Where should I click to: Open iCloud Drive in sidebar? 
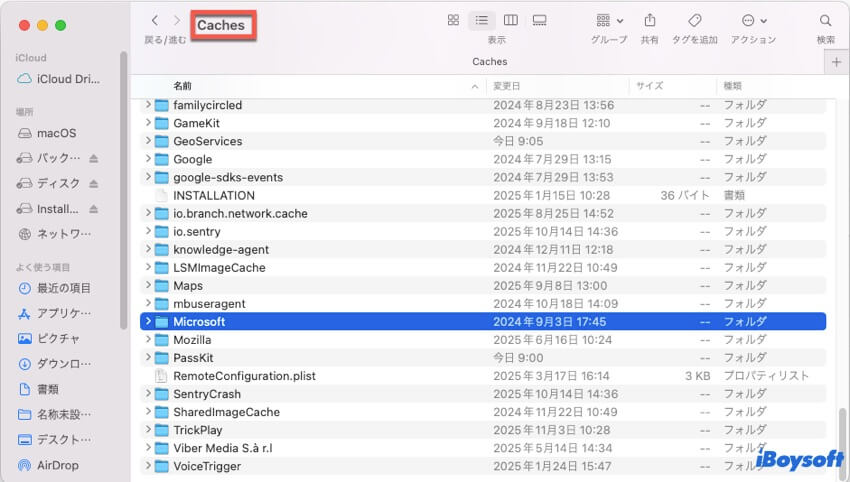pyautogui.click(x=68, y=79)
